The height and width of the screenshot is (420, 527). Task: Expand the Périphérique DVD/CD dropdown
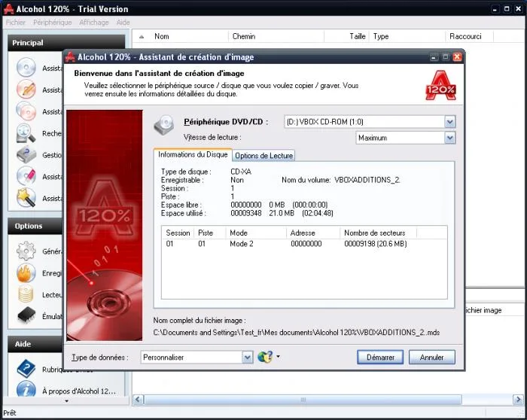click(449, 122)
